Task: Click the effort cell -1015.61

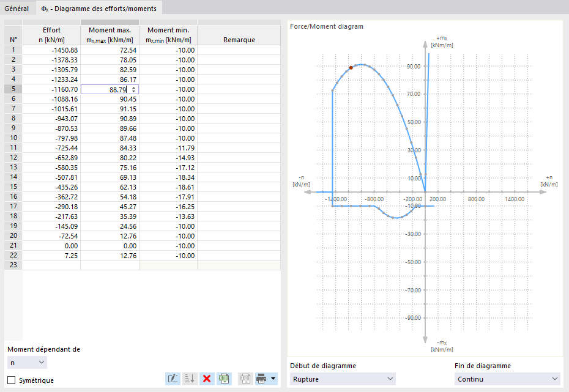Action: click(51, 109)
